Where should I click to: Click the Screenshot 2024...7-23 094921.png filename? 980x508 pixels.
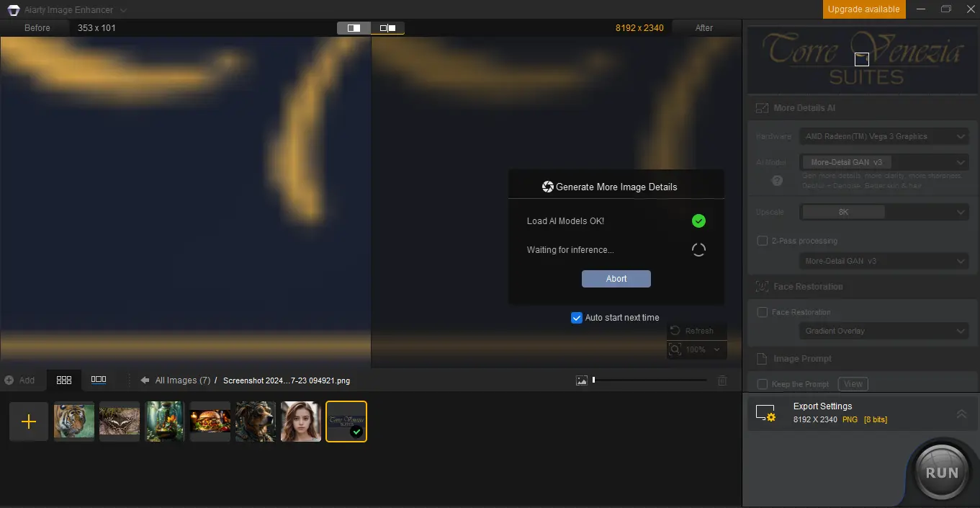[287, 380]
